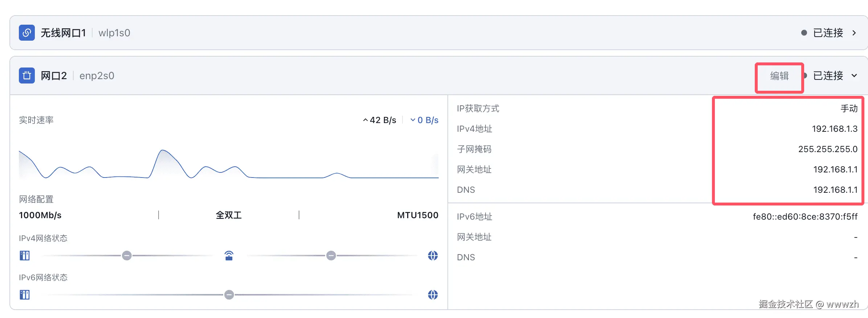Click the IPv4 status router icon
868x318 pixels.
click(229, 256)
